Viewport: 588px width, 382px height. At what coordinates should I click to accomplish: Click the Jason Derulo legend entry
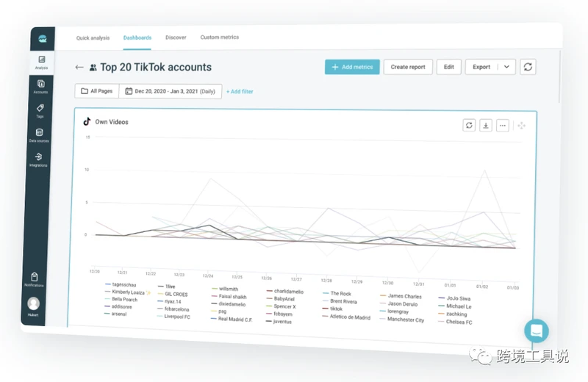tap(398, 303)
